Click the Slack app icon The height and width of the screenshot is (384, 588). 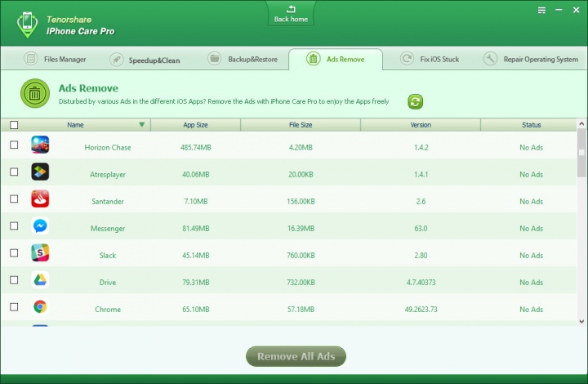[x=40, y=252]
